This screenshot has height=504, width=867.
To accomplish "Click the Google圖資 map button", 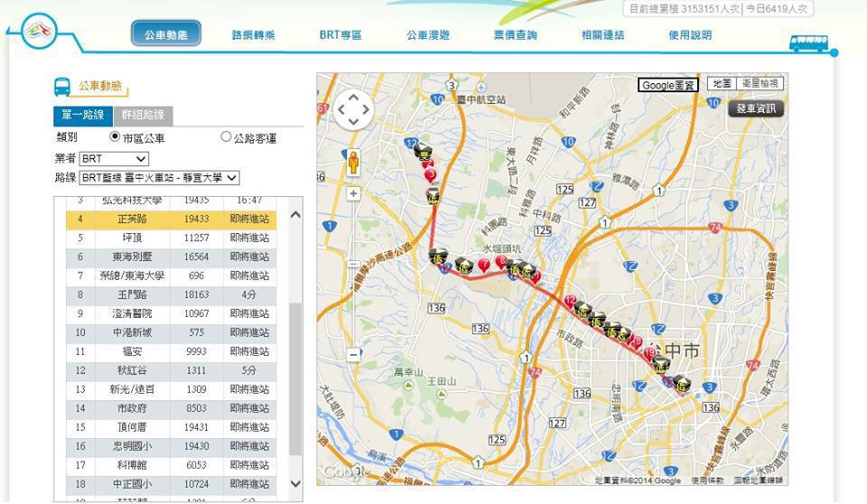I will (668, 85).
